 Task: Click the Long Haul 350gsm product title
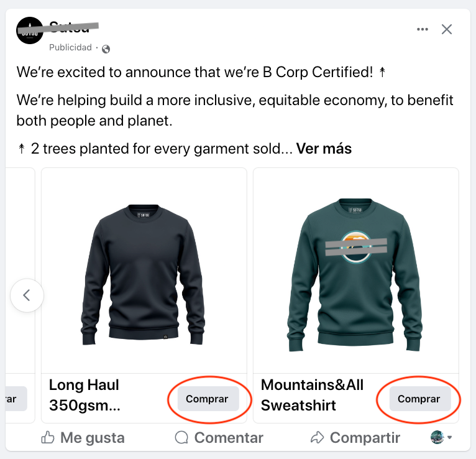[85, 395]
